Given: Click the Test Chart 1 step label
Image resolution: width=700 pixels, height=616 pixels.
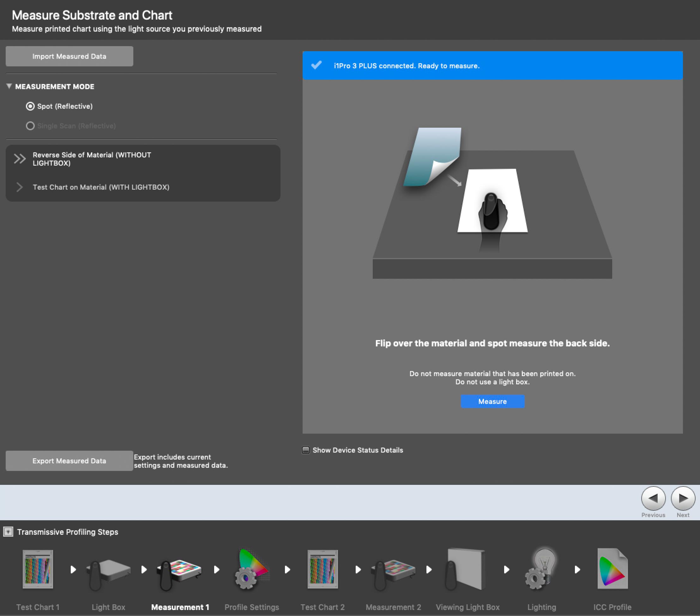Looking at the screenshot, I should (x=38, y=607).
